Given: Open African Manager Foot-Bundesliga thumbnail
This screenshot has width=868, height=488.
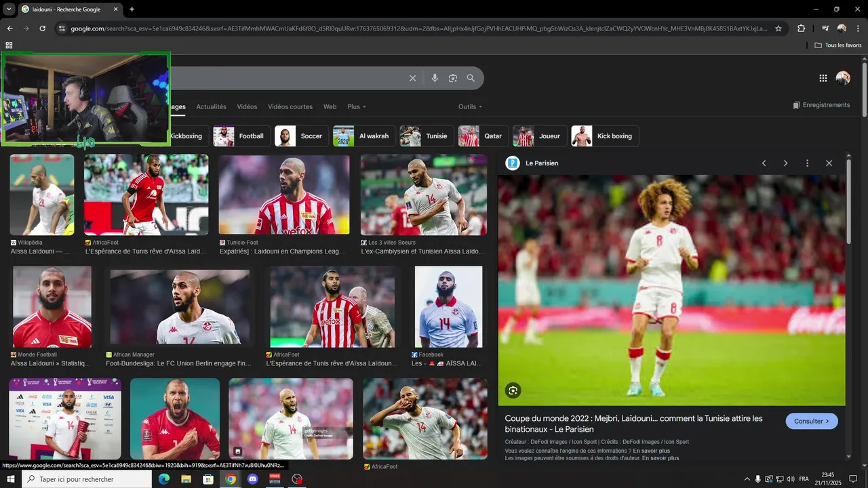Looking at the screenshot, I should tap(180, 307).
